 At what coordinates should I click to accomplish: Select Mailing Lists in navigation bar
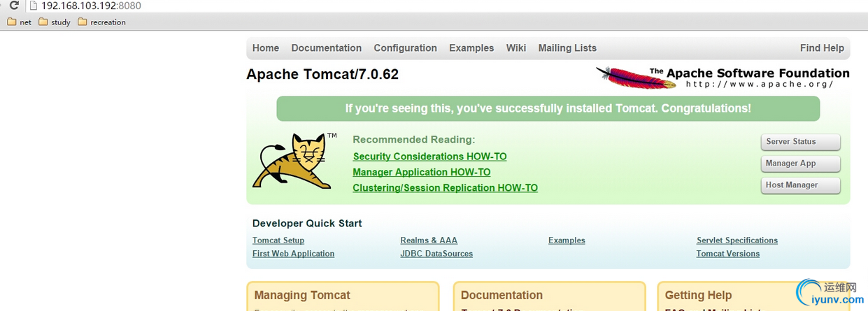[567, 48]
